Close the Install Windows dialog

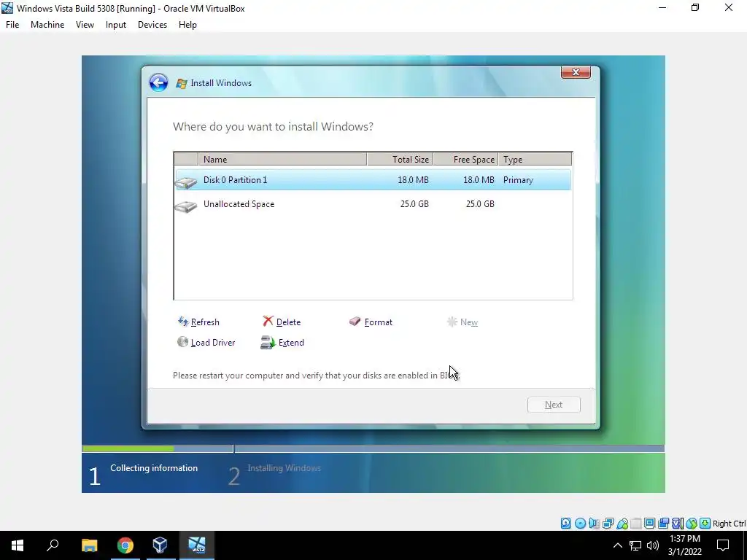coord(576,72)
